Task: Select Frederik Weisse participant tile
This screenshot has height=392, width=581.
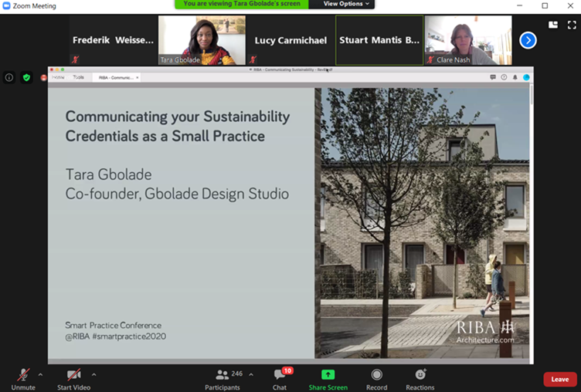Action: 113,40
